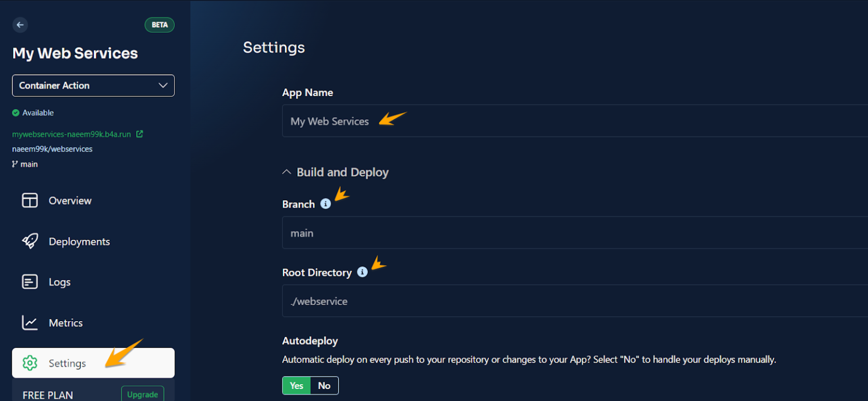Click the Settings gear icon
868x401 pixels.
click(31, 363)
